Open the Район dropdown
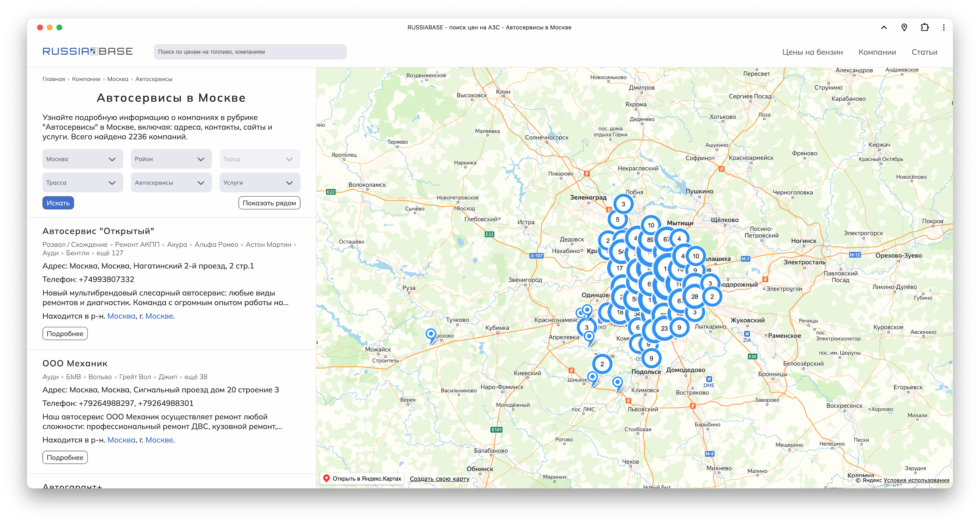The image size is (980, 524). pos(171,159)
